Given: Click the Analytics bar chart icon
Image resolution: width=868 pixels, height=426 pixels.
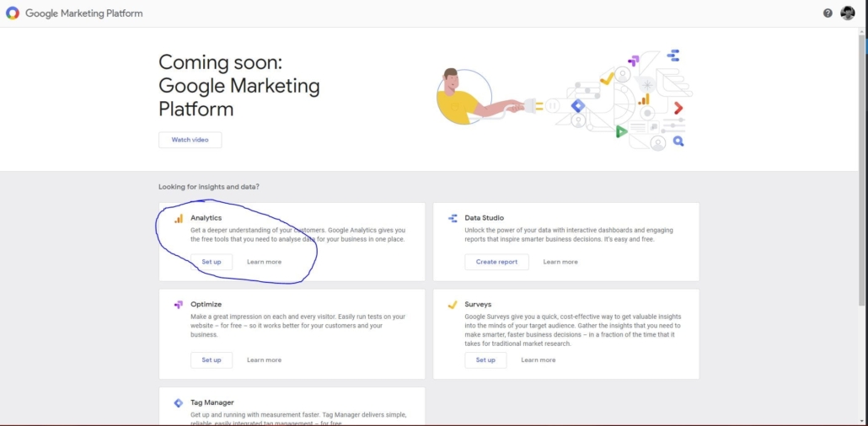Looking at the screenshot, I should point(179,219).
